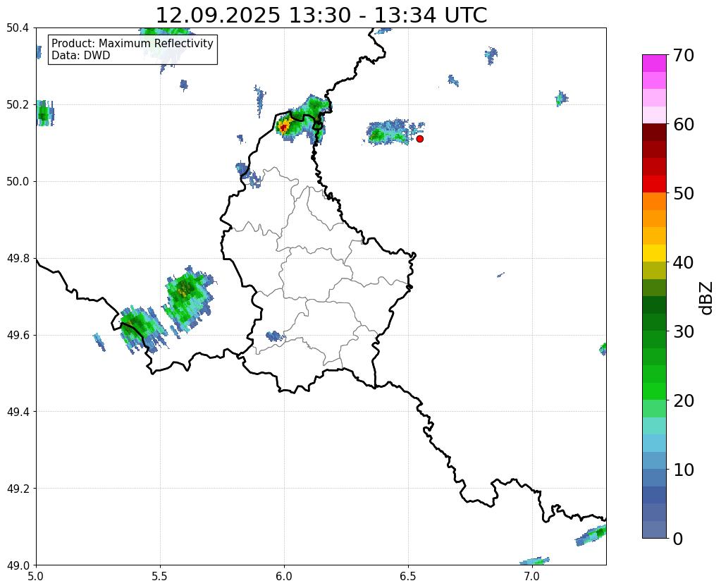Click the green radar echo west of the red dot
This screenshot has height=588, width=721.
(x=388, y=133)
